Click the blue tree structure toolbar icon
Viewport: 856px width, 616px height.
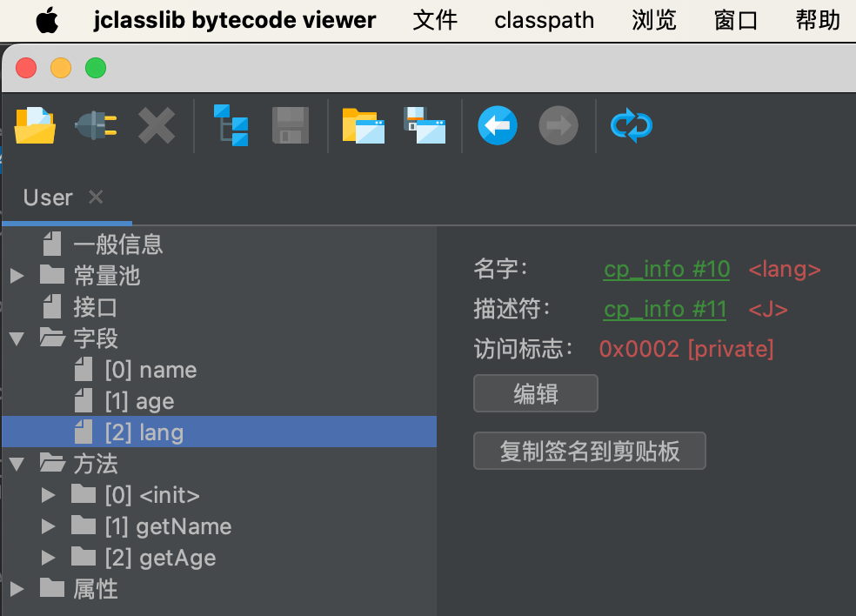point(231,125)
